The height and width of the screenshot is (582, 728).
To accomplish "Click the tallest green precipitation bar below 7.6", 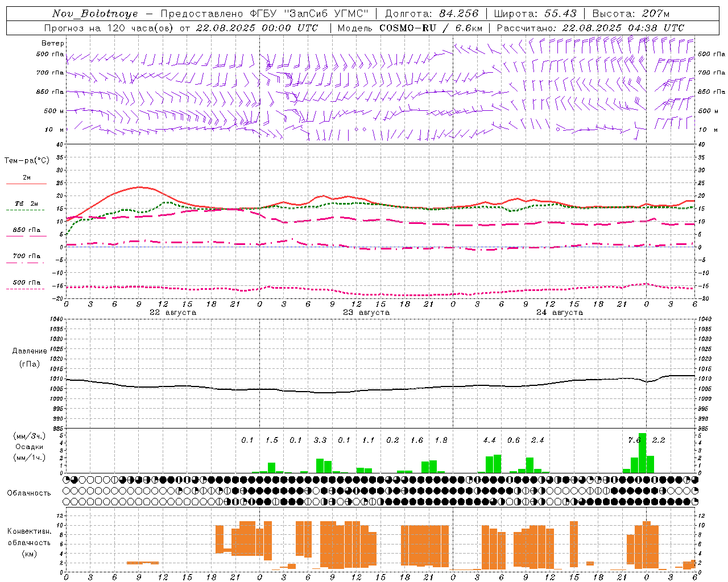I will pos(643,453).
